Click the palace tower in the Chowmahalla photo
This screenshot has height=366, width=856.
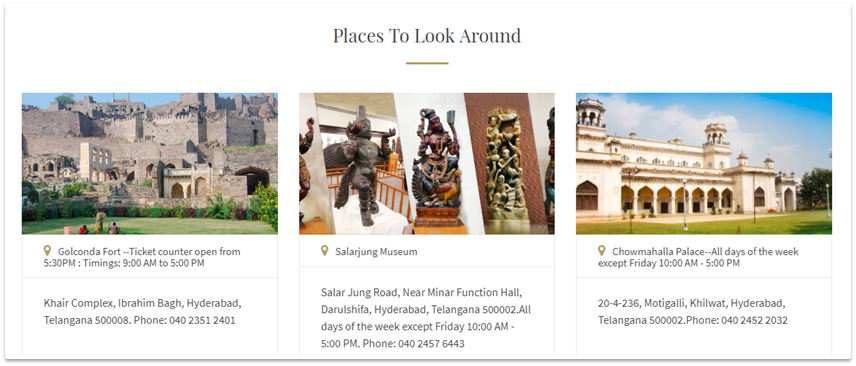(x=715, y=145)
